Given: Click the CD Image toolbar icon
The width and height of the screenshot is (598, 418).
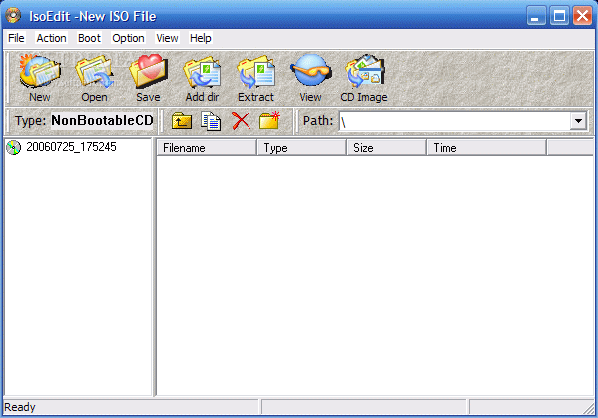Looking at the screenshot, I should [364, 78].
